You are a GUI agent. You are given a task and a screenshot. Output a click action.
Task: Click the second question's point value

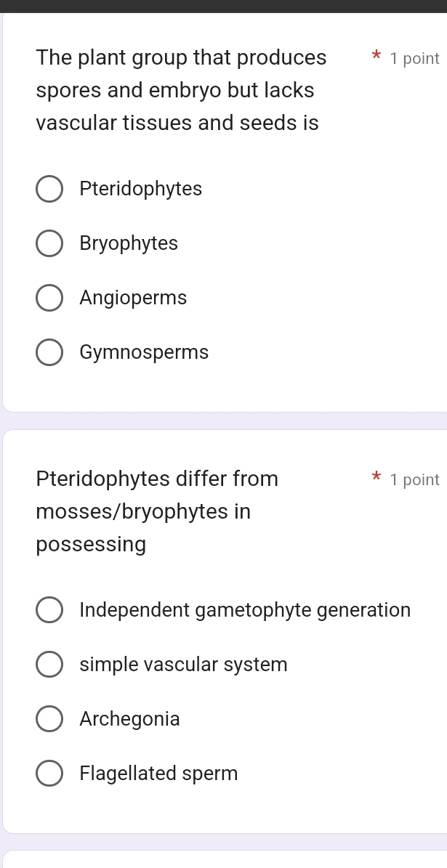[x=415, y=479]
